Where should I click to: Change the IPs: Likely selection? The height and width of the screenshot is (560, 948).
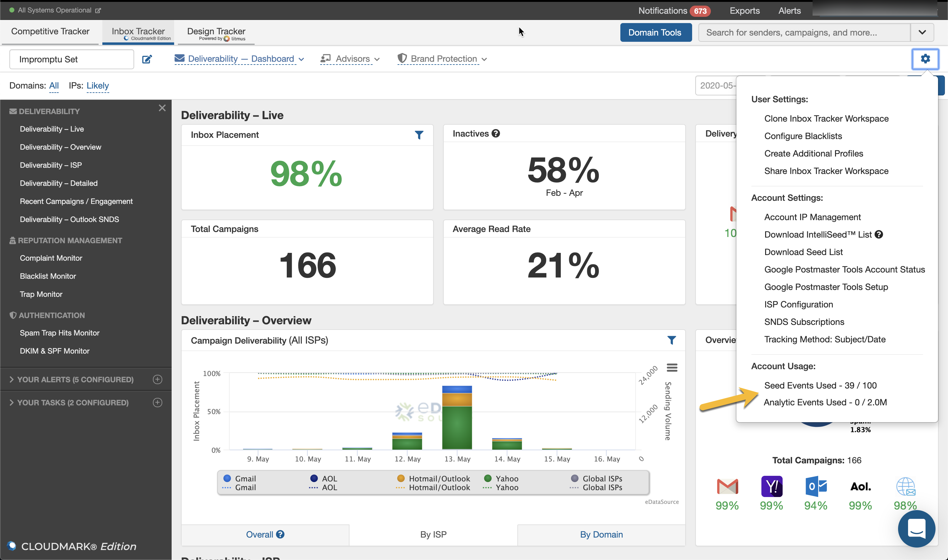click(97, 86)
